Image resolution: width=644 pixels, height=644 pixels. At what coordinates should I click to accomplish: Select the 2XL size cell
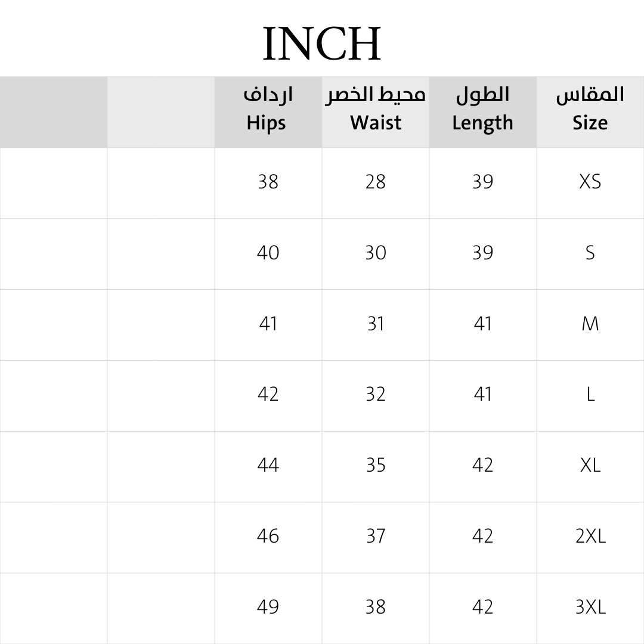click(590, 536)
